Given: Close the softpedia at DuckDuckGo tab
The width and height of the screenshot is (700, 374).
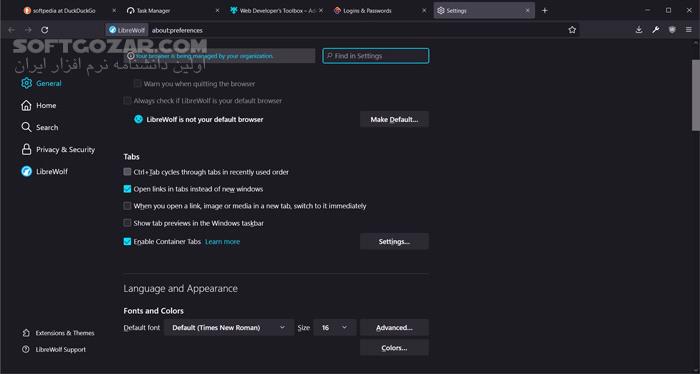Looking at the screenshot, I should pos(114,10).
